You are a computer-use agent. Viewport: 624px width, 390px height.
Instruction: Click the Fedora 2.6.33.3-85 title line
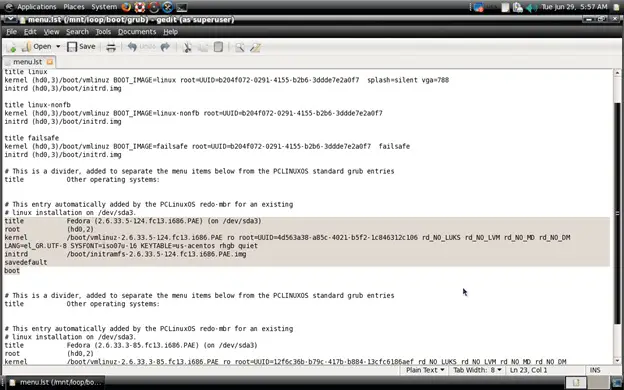point(131,345)
